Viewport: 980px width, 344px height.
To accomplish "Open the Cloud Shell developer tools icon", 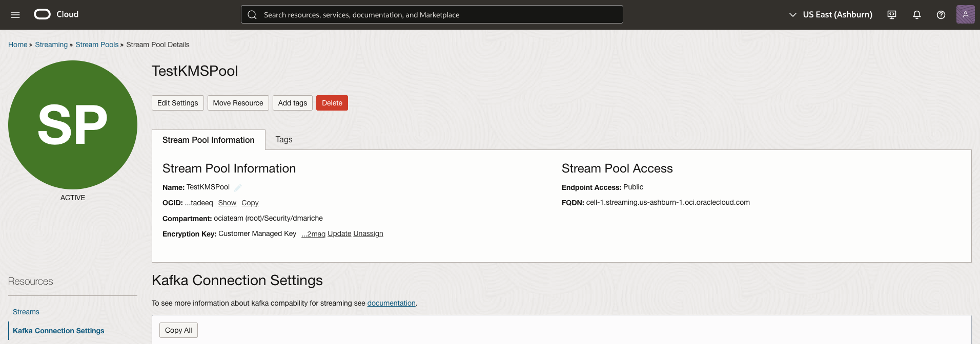I will click(892, 15).
